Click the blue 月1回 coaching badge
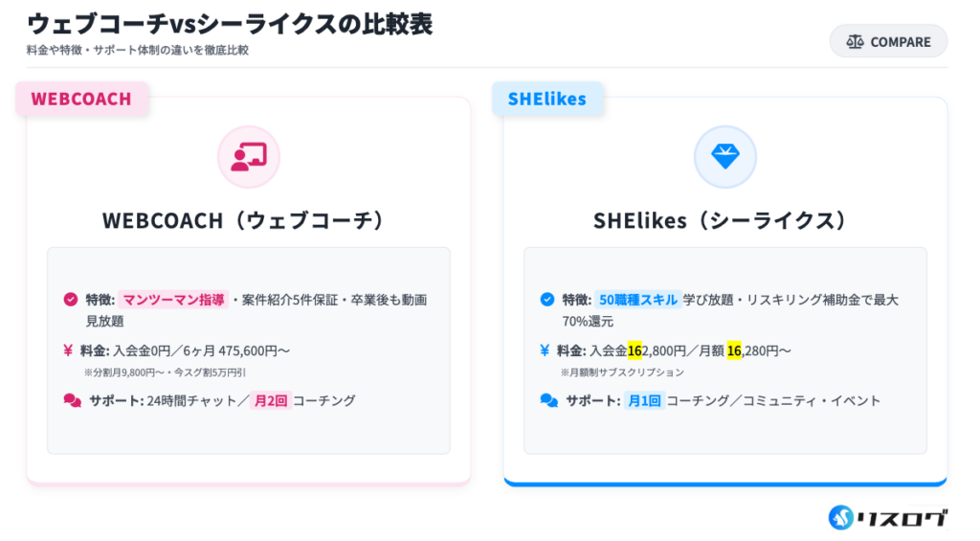This screenshot has height=541, width=980. coord(643,400)
